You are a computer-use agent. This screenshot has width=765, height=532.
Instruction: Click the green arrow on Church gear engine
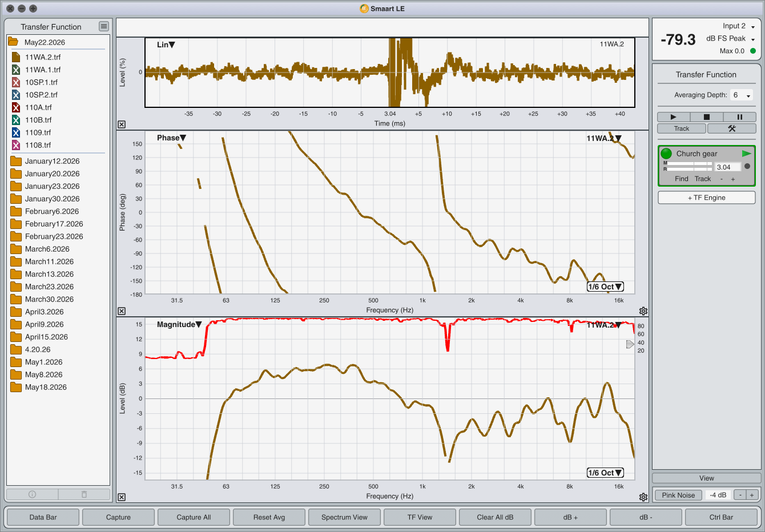pyautogui.click(x=746, y=154)
